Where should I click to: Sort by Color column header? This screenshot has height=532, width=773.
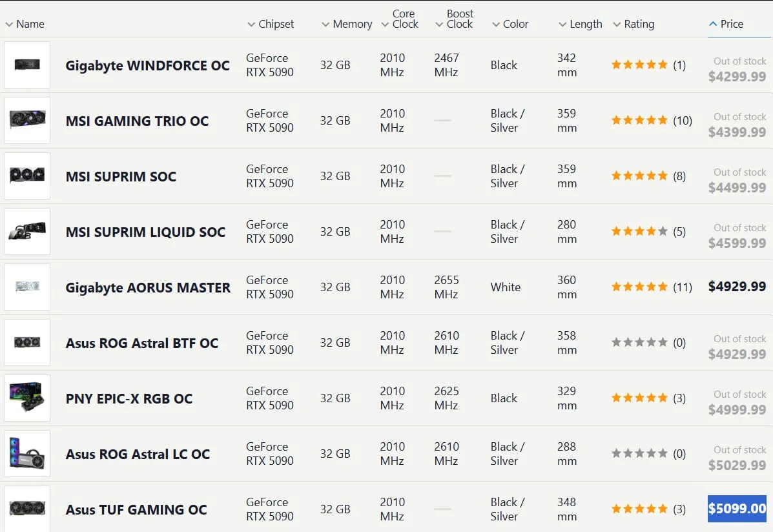pyautogui.click(x=510, y=24)
